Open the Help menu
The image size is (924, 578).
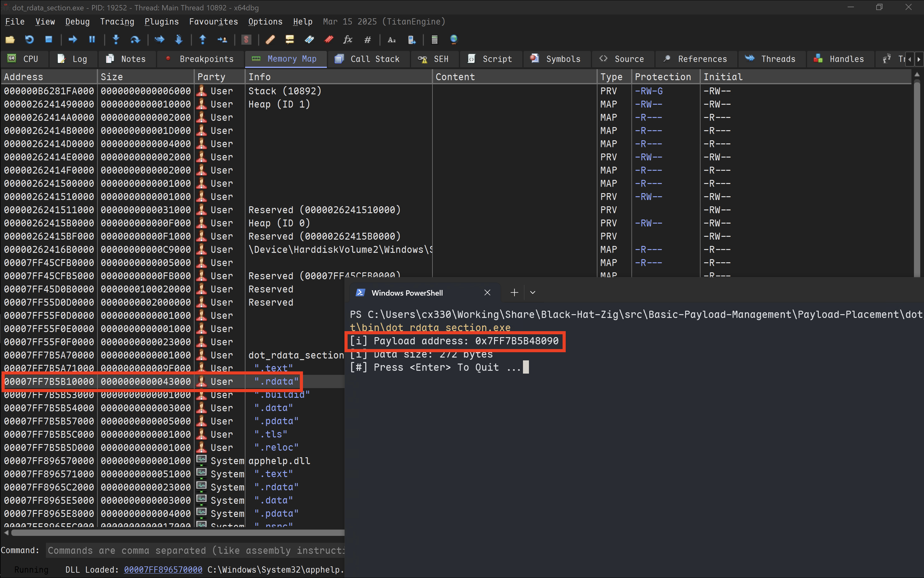coord(303,22)
